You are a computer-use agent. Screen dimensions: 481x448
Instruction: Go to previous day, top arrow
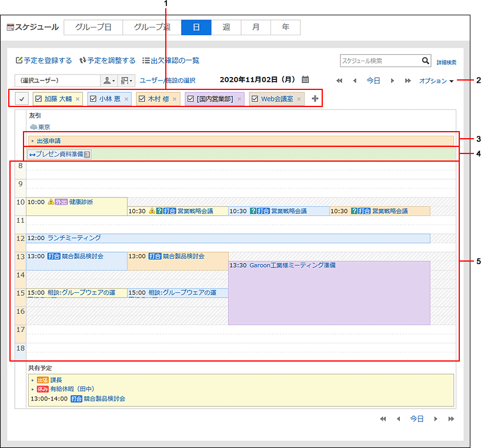pos(355,81)
